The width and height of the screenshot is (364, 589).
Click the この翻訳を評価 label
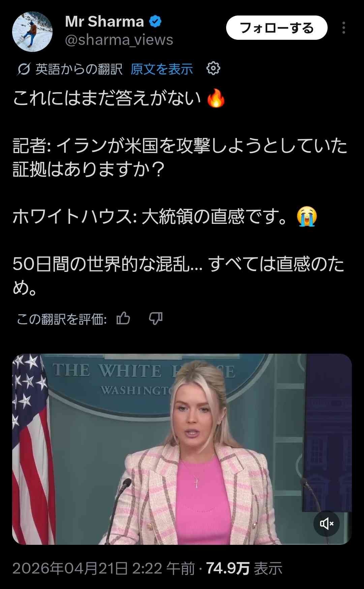tap(62, 319)
